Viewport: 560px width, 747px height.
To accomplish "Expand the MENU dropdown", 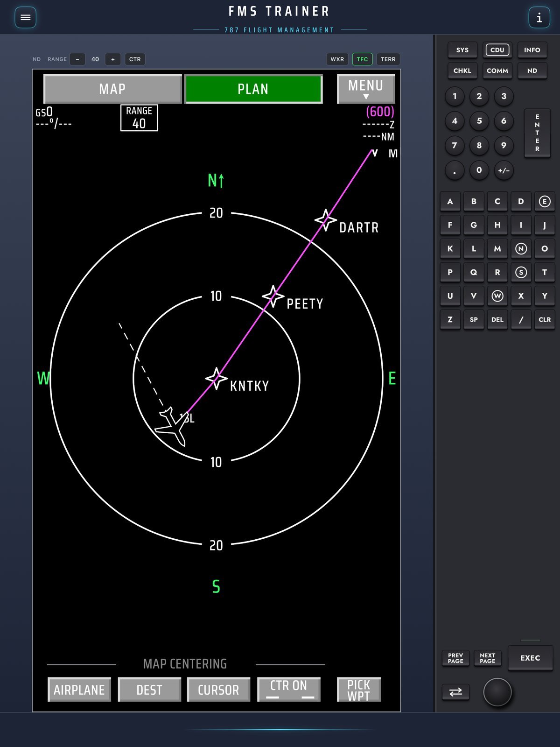I will (366, 89).
